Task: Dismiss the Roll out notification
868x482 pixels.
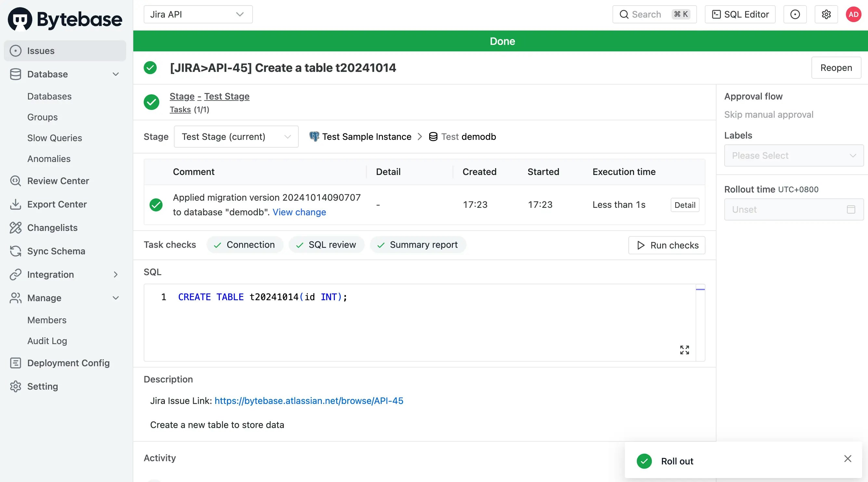Action: pyautogui.click(x=848, y=458)
